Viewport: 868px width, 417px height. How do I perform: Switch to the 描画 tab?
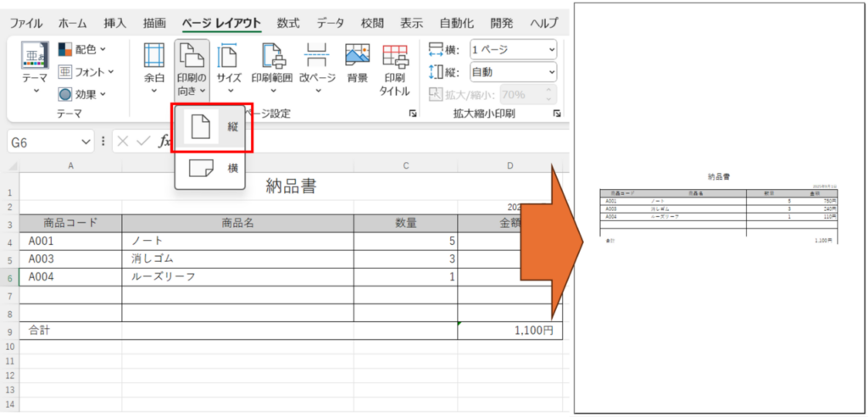pos(154,23)
